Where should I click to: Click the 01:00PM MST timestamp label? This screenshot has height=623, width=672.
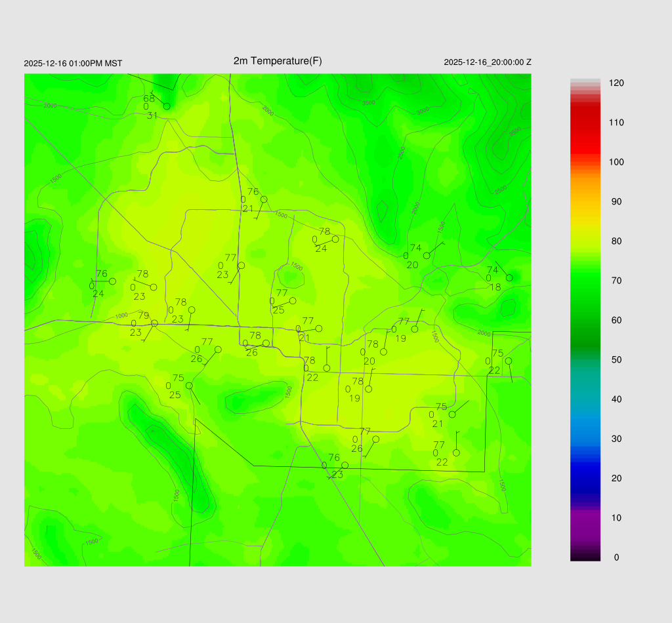point(73,64)
